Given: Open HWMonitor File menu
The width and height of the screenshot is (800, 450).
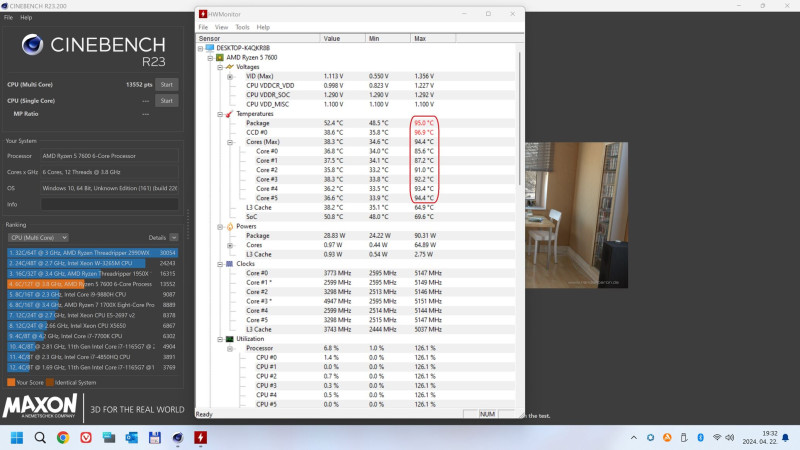Looking at the screenshot, I should [203, 27].
